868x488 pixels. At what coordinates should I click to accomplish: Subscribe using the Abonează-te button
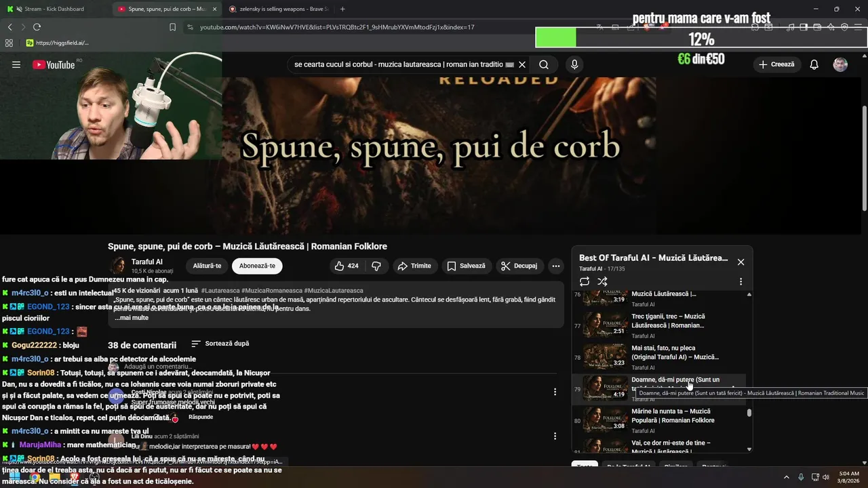coord(257,266)
